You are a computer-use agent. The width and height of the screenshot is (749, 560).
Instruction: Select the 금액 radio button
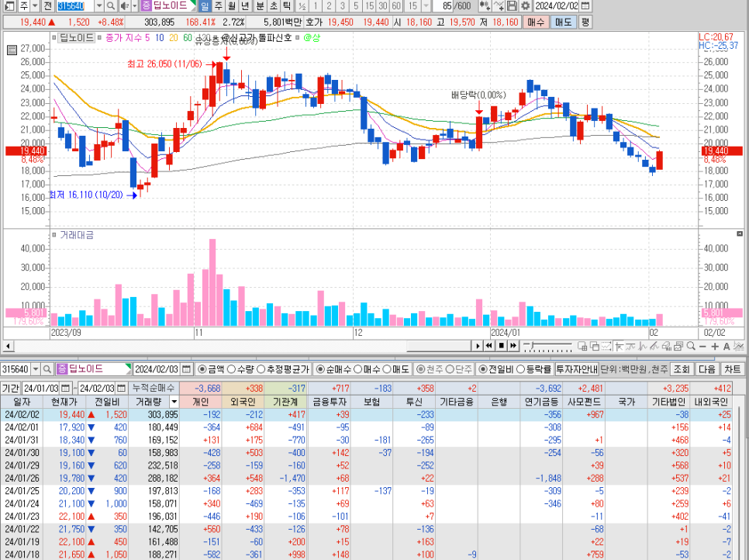click(x=202, y=369)
